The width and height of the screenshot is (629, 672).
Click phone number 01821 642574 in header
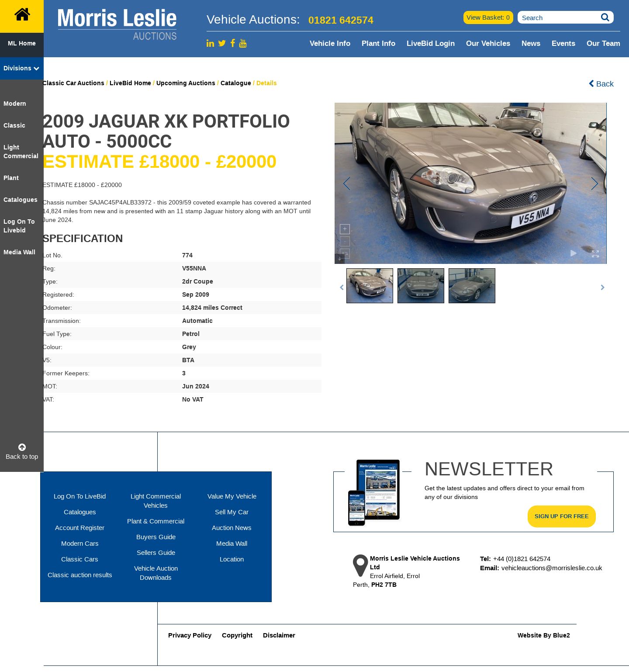coord(341,20)
